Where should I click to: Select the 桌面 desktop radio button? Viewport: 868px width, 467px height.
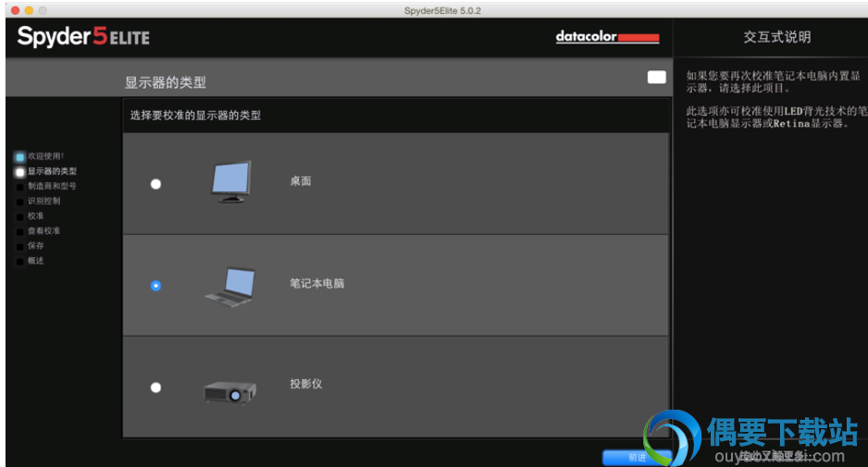click(155, 184)
